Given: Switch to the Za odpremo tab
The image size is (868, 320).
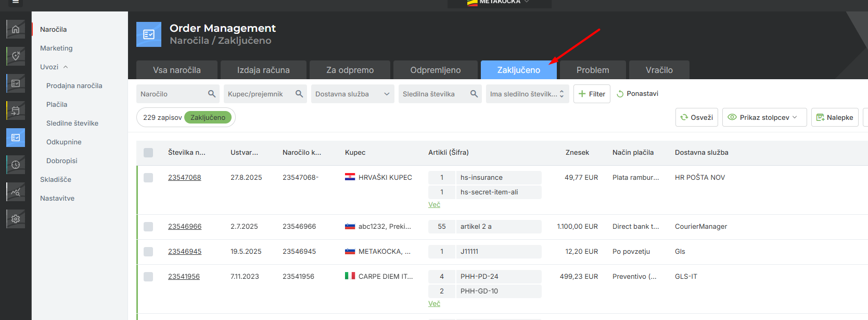Looking at the screenshot, I should click(350, 70).
